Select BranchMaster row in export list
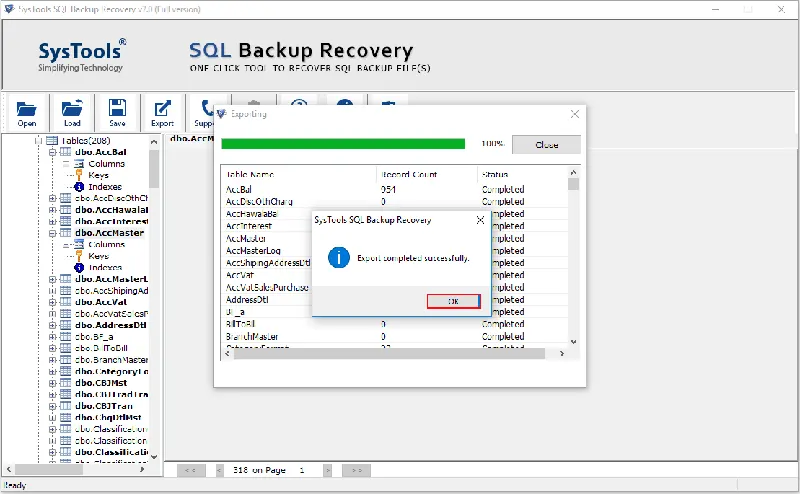Screen dimensions: 800x494 (x=394, y=337)
